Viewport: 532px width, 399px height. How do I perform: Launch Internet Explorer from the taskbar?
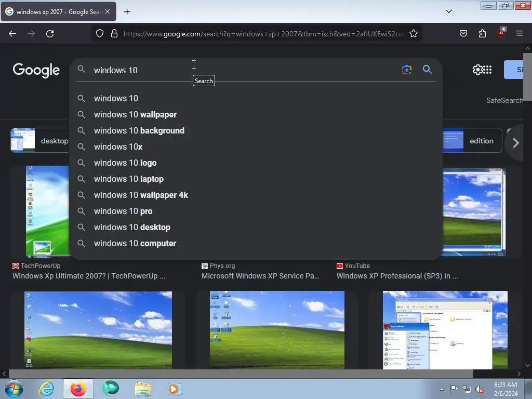[x=46, y=389]
